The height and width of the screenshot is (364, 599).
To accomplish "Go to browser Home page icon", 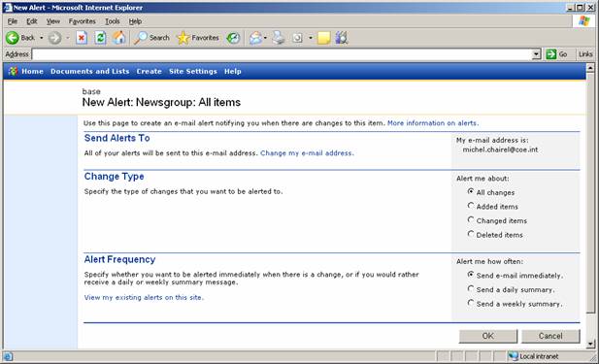I will (x=118, y=38).
